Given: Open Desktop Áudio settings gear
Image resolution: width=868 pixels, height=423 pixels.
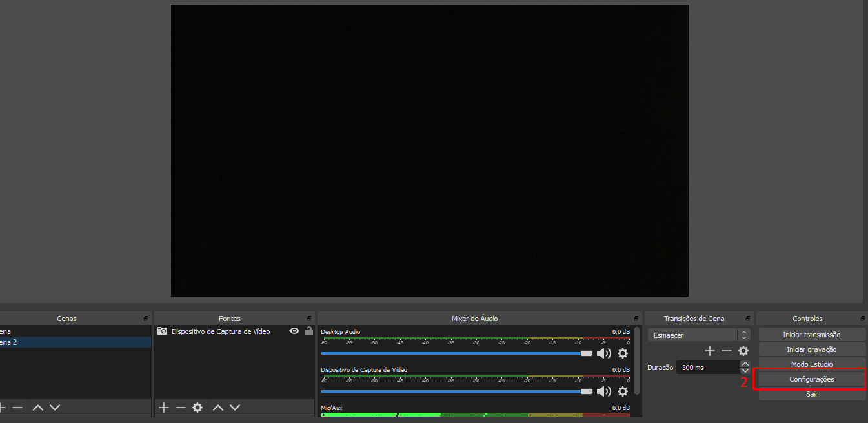Looking at the screenshot, I should tap(623, 353).
